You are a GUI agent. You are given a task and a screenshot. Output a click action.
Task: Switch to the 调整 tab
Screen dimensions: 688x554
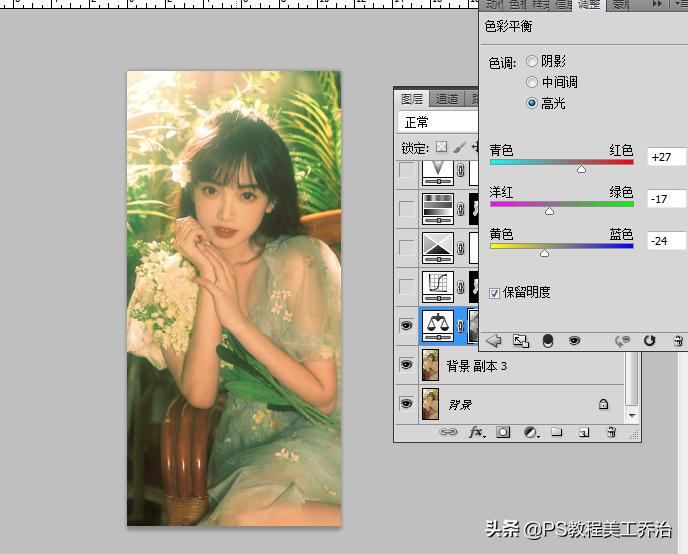pos(589,5)
